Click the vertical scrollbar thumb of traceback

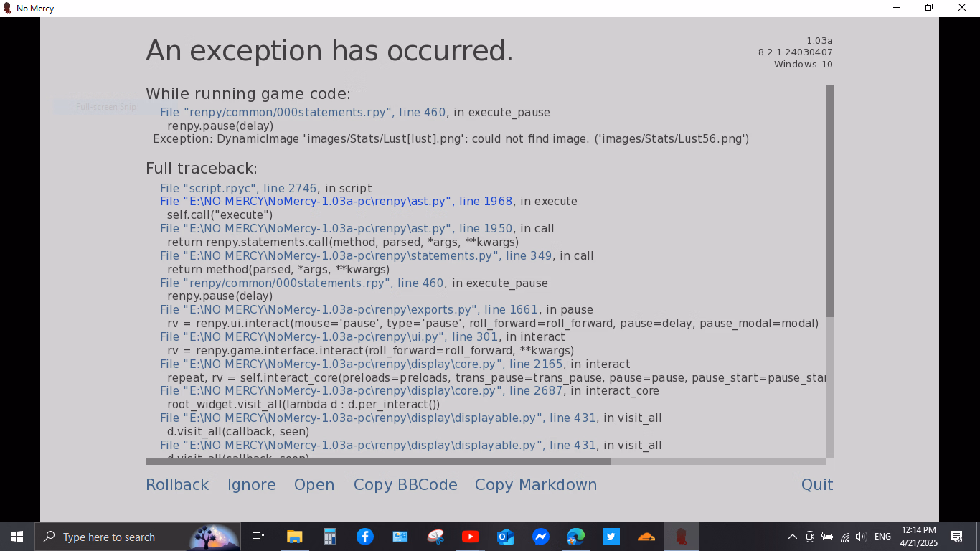coord(830,201)
